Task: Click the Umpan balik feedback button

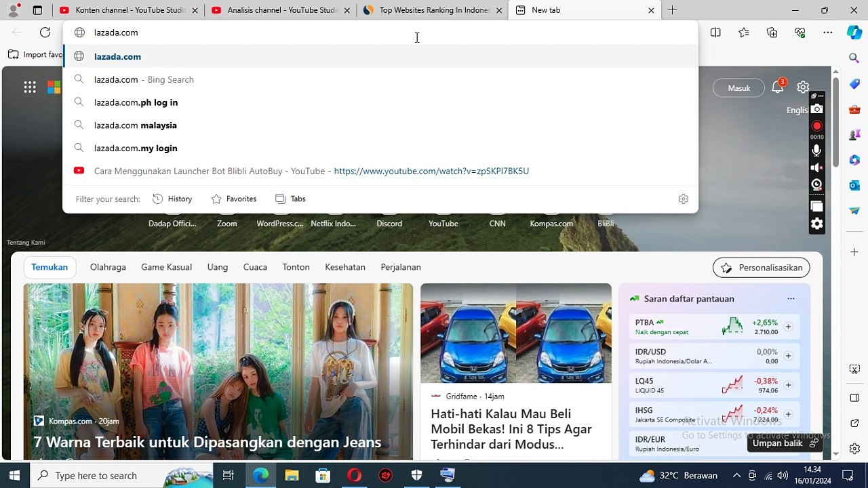Action: (x=785, y=443)
